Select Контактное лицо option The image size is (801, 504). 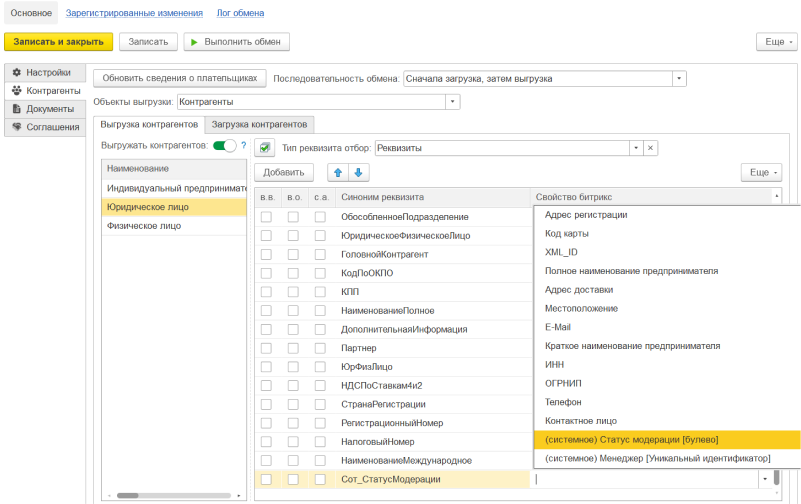tap(667, 421)
